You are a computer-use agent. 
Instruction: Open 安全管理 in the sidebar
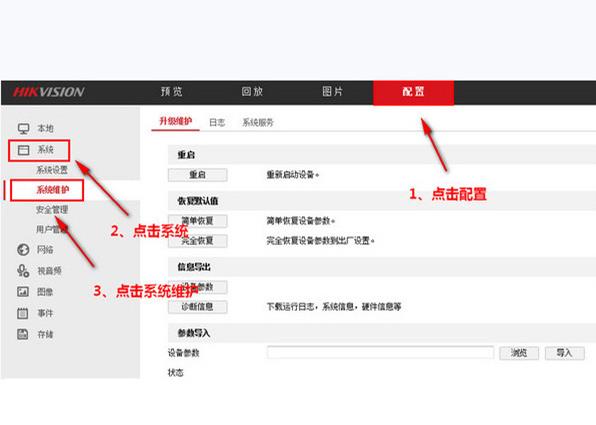(x=52, y=209)
